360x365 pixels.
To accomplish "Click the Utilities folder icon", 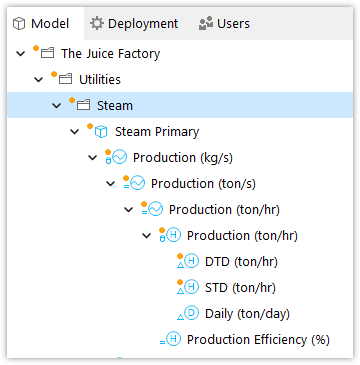I will click(x=65, y=79).
